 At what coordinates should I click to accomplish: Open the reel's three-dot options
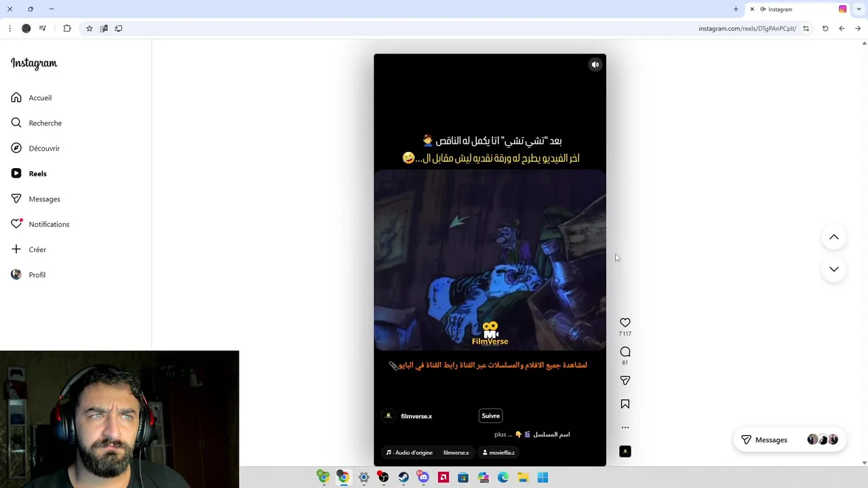click(x=625, y=428)
